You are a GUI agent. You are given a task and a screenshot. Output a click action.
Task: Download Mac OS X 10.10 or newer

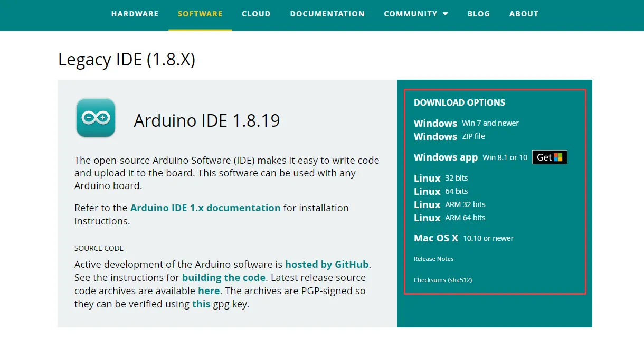tap(436, 238)
